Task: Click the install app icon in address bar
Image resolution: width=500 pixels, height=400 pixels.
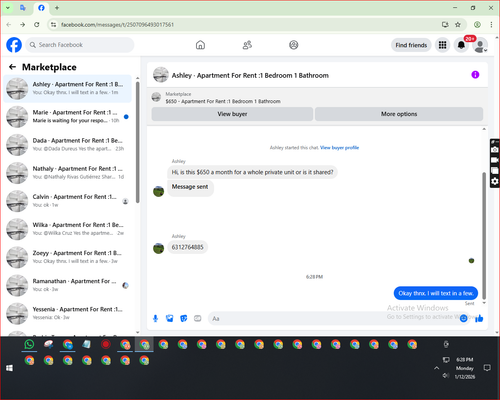Action: tap(445, 24)
